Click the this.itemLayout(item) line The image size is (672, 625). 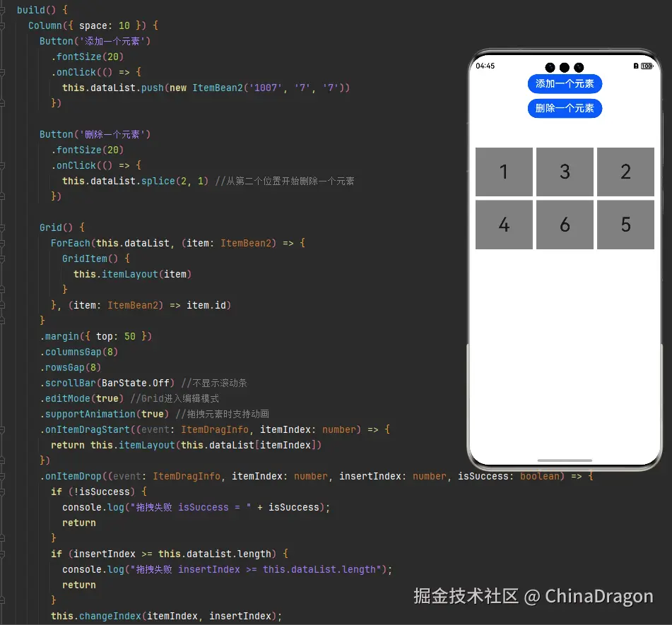(132, 274)
